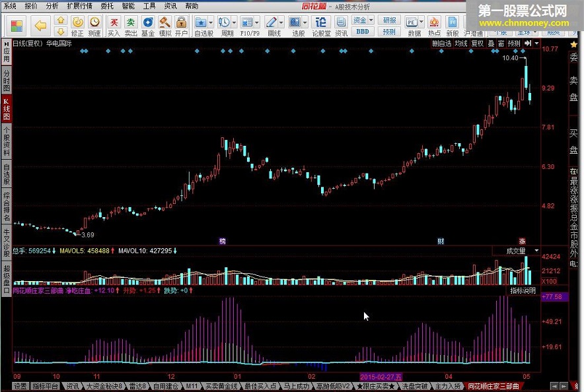Open the 扩展行情 menu
This screenshot has width=584, height=392.
[80, 6]
